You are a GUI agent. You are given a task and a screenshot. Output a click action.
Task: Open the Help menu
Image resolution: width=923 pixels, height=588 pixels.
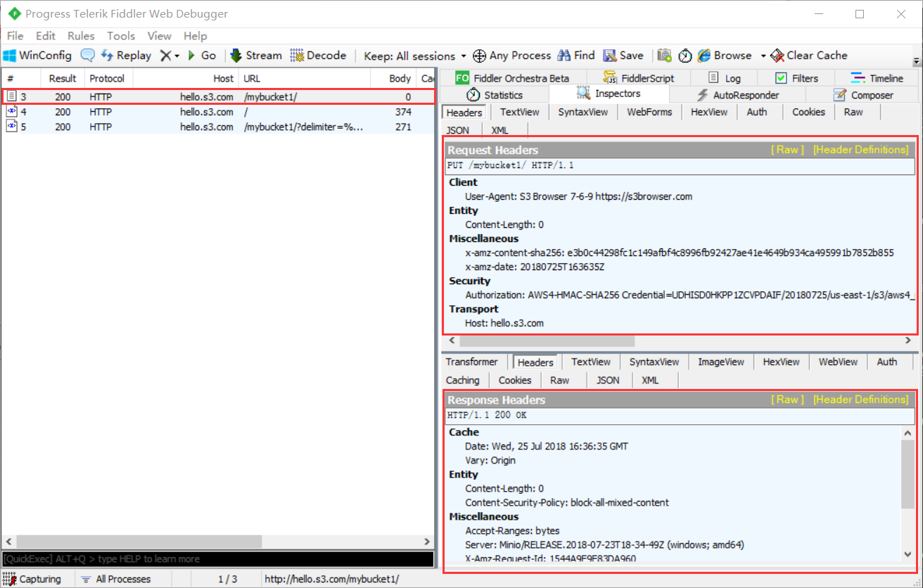pyautogui.click(x=195, y=36)
